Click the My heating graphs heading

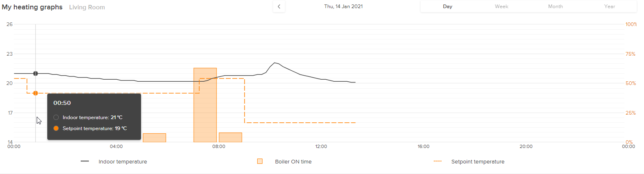click(x=32, y=7)
